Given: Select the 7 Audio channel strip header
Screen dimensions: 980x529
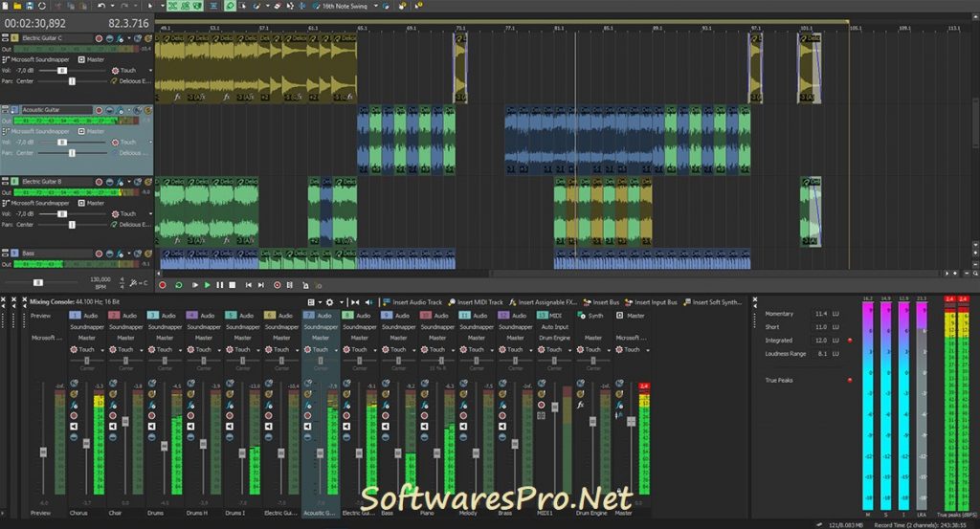Looking at the screenshot, I should pos(320,316).
